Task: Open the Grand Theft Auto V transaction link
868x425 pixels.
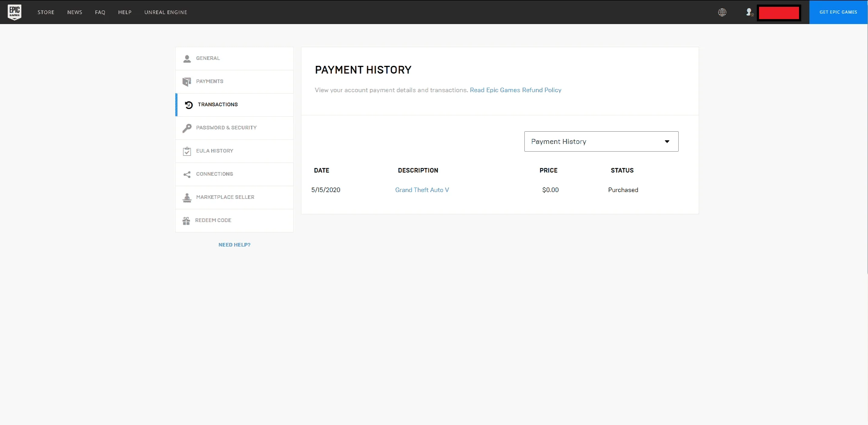Action: 422,190
